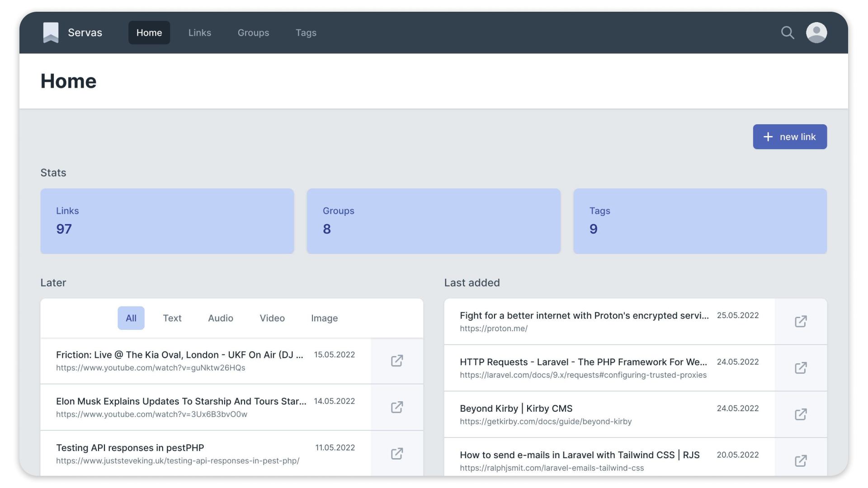Navigate to the Links menu item
868x488 pixels.
(200, 32)
